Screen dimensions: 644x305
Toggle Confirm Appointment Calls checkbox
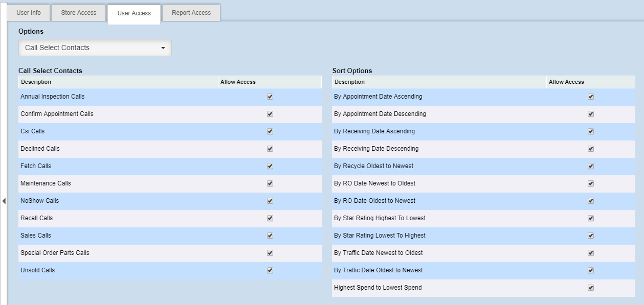pyautogui.click(x=270, y=114)
